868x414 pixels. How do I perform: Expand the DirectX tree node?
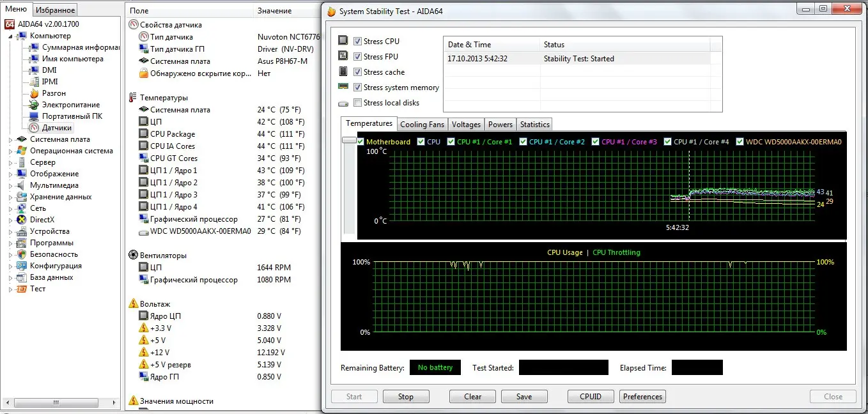11,220
